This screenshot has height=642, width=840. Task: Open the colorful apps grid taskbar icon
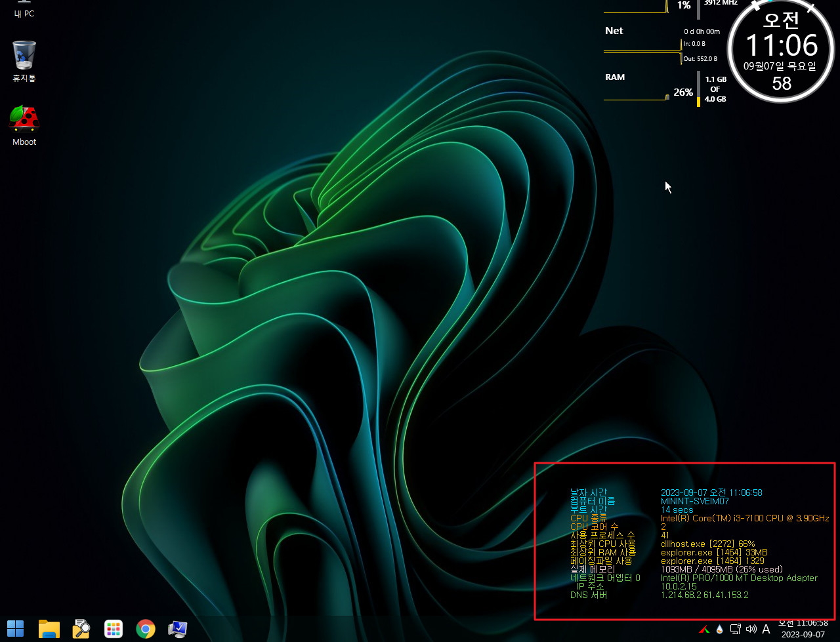point(114,629)
